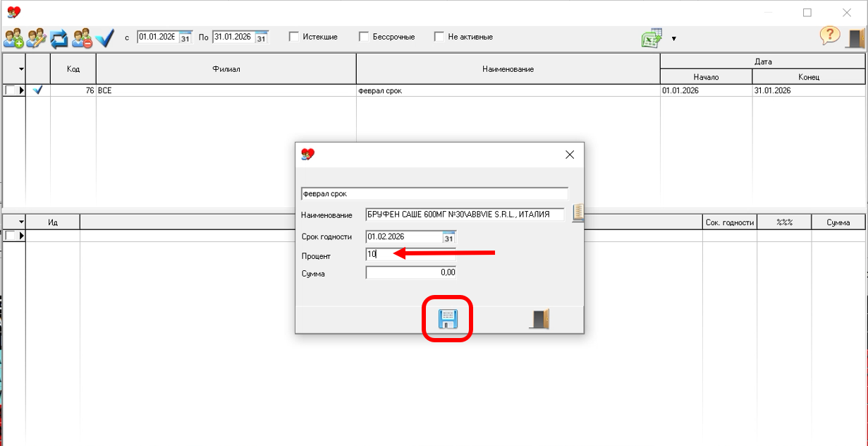Toggle the Бессрочные checkbox
Image resolution: width=868 pixels, height=446 pixels.
click(364, 37)
